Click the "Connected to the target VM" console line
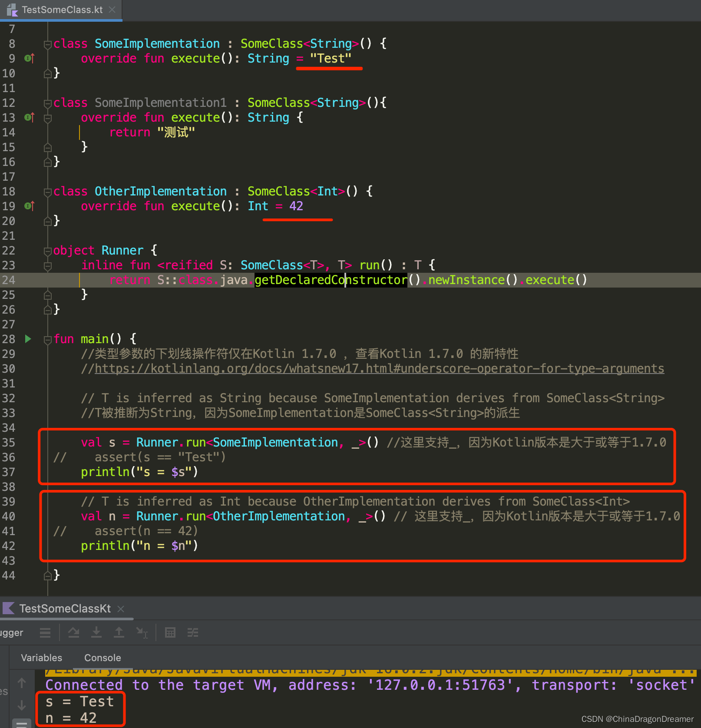This screenshot has width=701, height=728. pyautogui.click(x=370, y=685)
